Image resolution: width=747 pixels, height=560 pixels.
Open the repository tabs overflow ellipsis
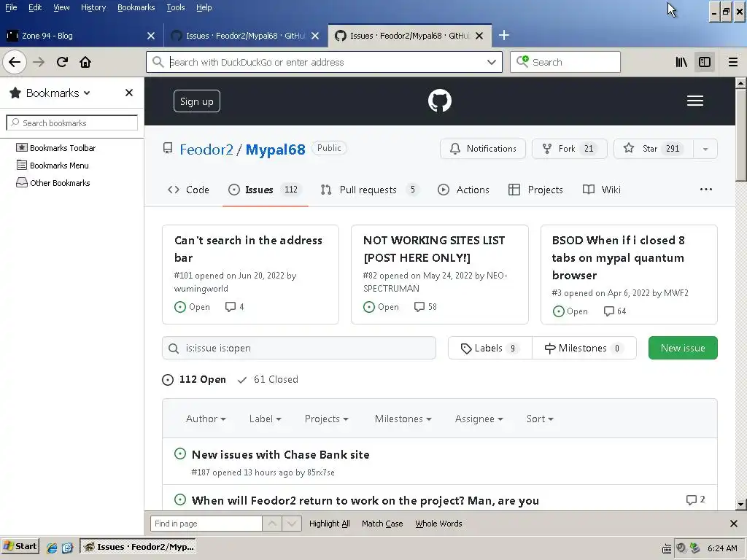click(706, 190)
